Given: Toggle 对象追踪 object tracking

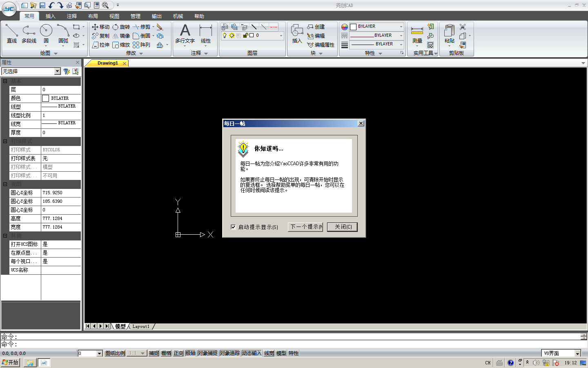Looking at the screenshot, I should coord(229,353).
